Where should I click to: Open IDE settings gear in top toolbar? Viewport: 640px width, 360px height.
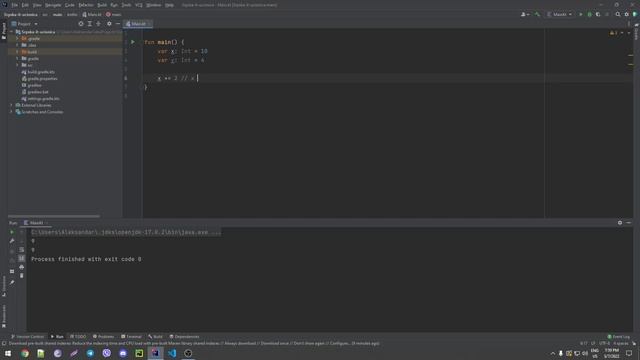point(627,14)
